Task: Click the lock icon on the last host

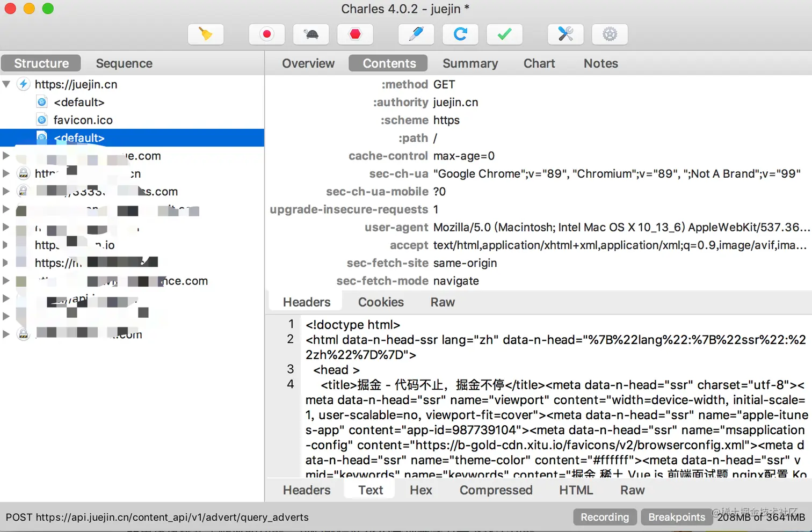Action: click(x=23, y=334)
